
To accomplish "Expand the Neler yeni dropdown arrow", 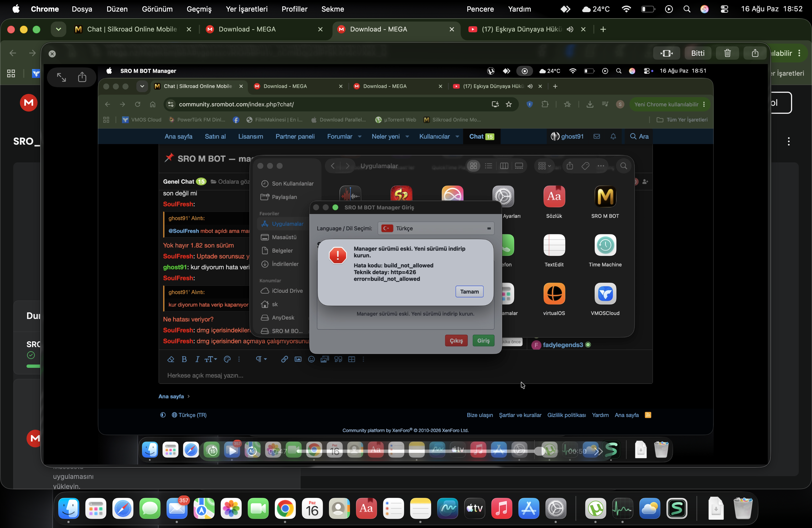I will 407,136.
